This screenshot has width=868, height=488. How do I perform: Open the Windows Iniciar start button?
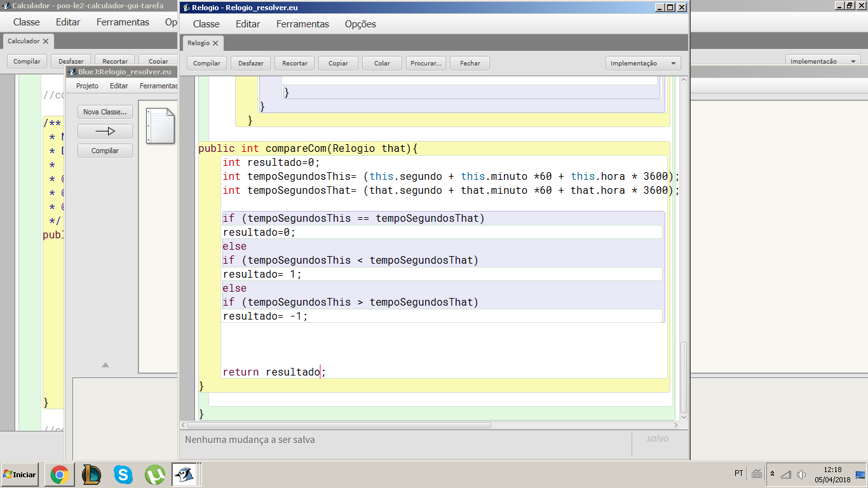click(20, 474)
